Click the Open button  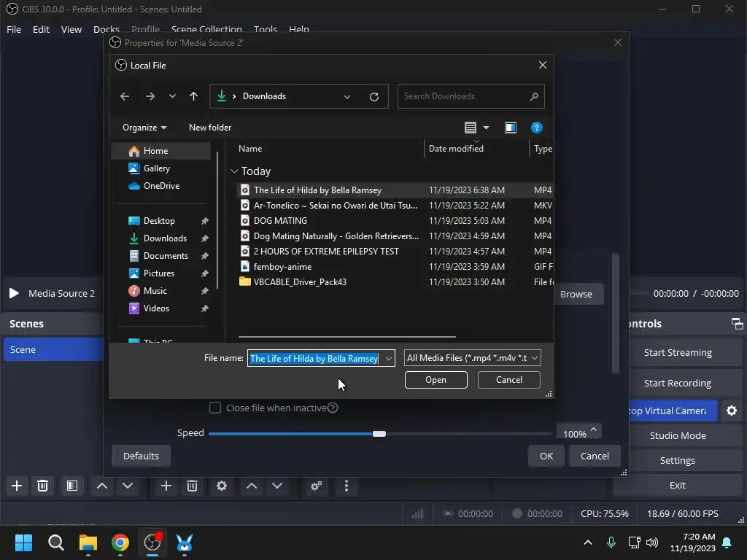click(436, 380)
